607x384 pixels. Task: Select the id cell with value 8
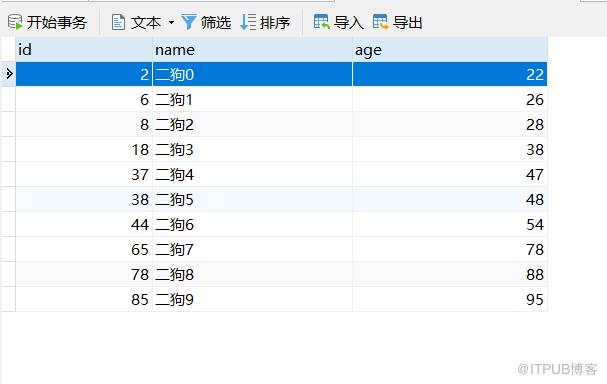[84, 124]
